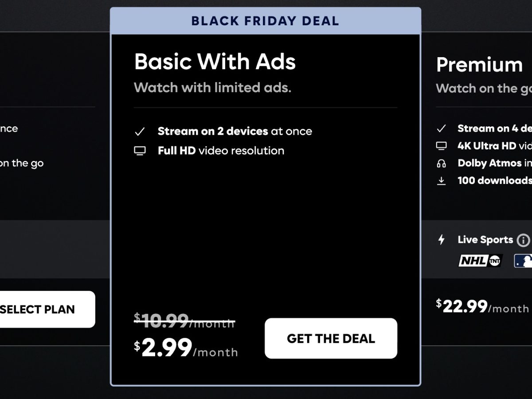Click the monitor icon next to Full HD
532x399 pixels.
point(140,151)
